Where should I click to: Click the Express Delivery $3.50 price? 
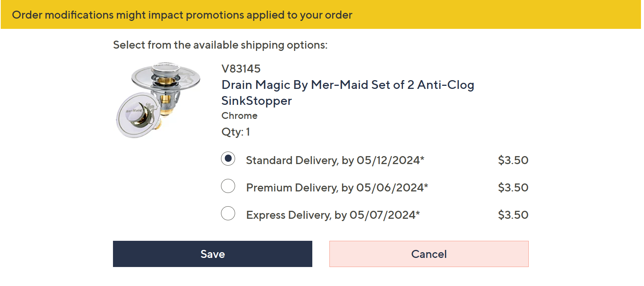513,215
